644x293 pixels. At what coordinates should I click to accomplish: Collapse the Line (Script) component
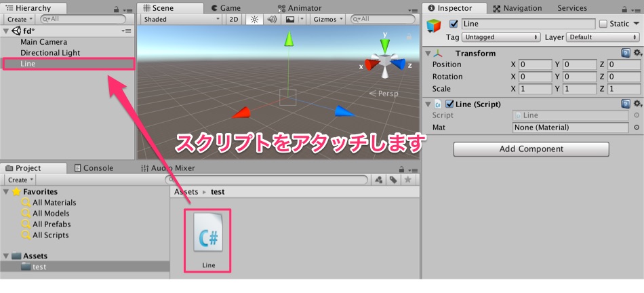[x=428, y=104]
